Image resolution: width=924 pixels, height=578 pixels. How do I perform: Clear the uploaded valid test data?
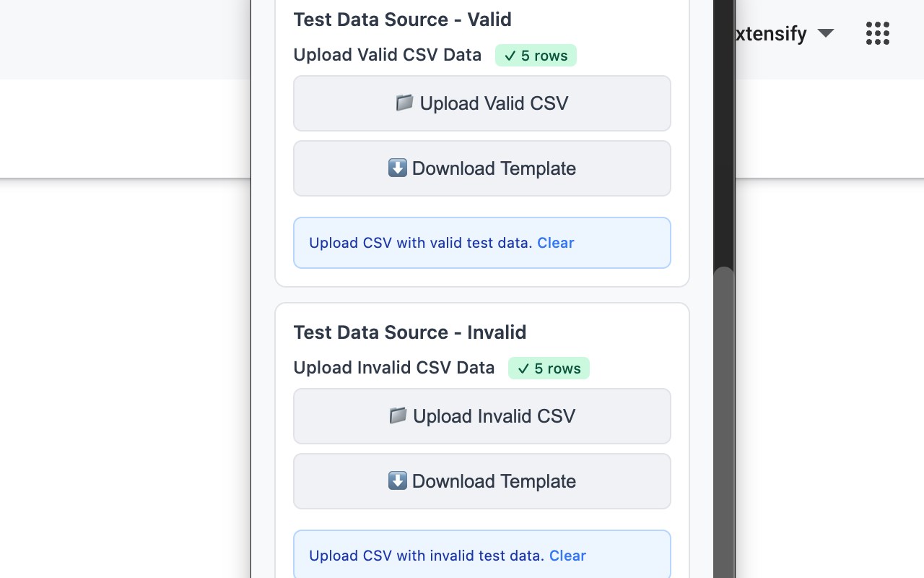point(555,243)
